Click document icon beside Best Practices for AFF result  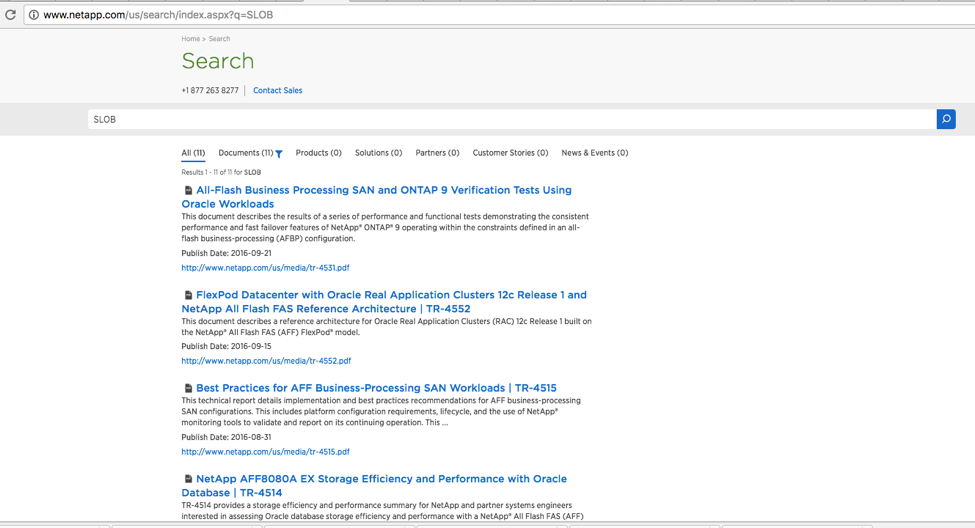[x=188, y=388]
